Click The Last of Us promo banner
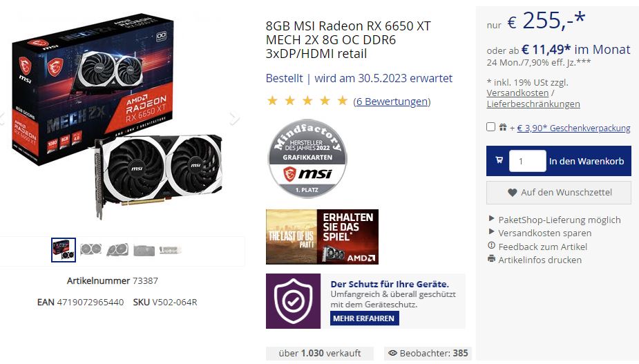The image size is (639, 364). (322, 237)
